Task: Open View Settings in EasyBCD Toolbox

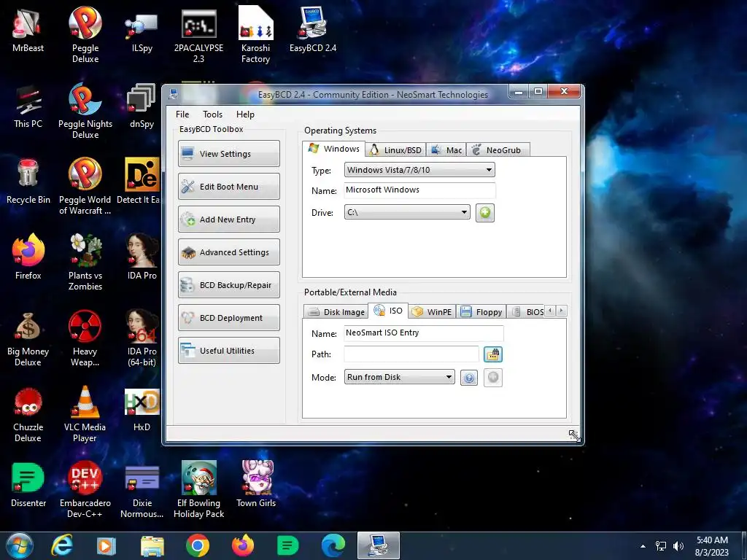Action: [228, 153]
